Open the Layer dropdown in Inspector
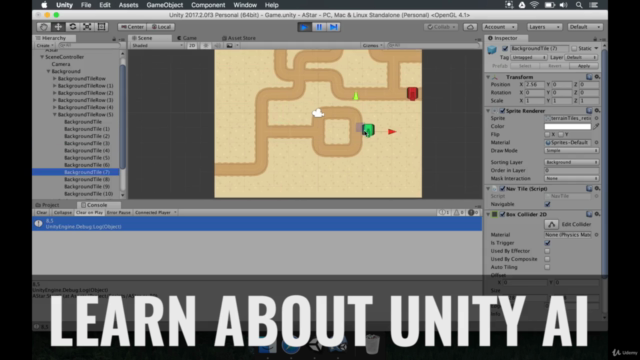The height and width of the screenshot is (360, 640). pyautogui.click(x=582, y=58)
